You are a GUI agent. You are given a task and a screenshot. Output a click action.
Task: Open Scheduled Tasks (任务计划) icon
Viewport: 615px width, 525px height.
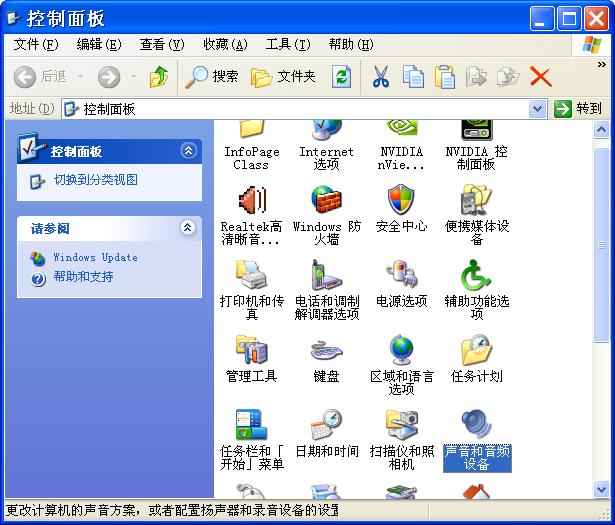point(476,349)
